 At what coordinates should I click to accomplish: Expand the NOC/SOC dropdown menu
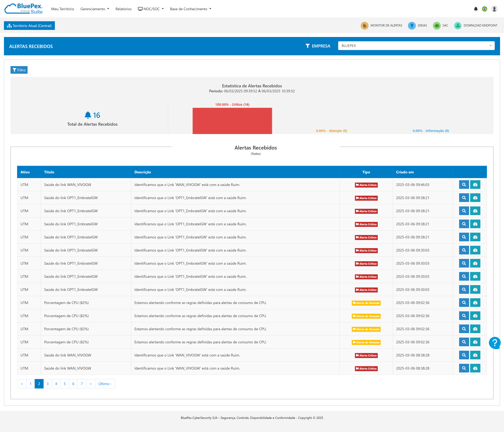pyautogui.click(x=151, y=9)
